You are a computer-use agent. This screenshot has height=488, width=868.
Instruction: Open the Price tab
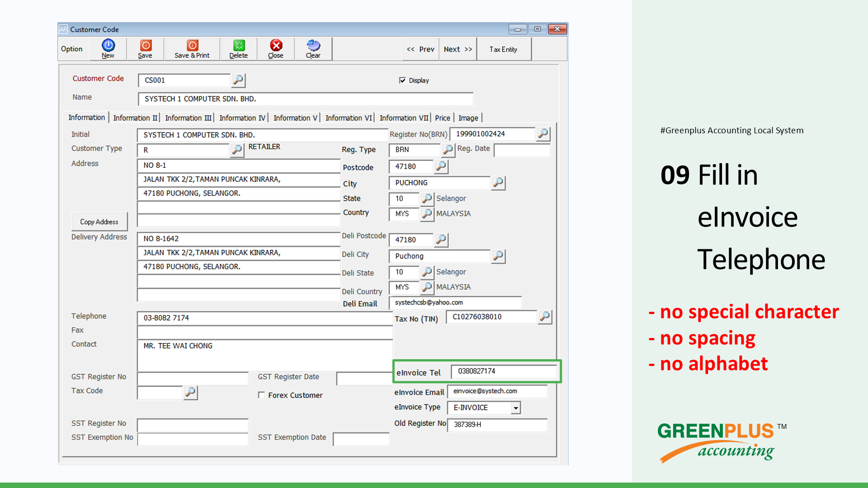pos(443,118)
